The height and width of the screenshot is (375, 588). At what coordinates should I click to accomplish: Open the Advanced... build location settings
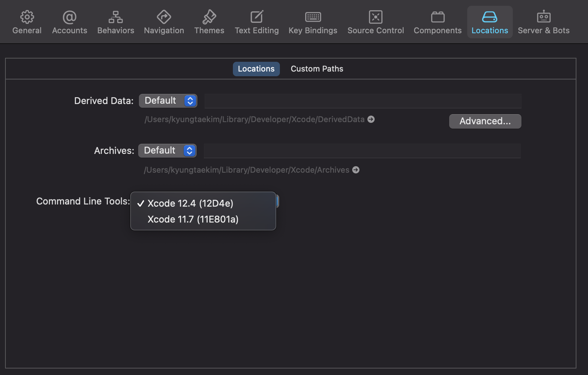coord(485,121)
